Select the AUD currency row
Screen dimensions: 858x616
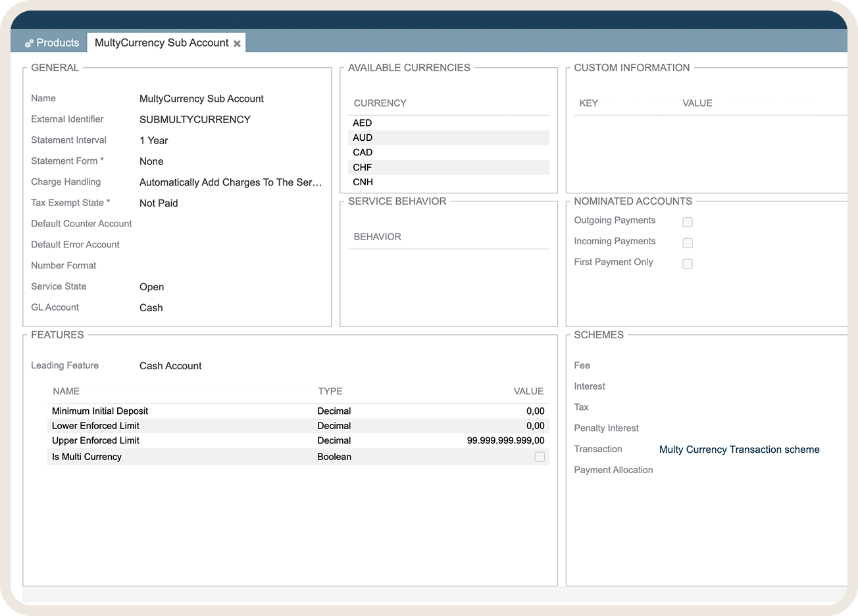363,138
